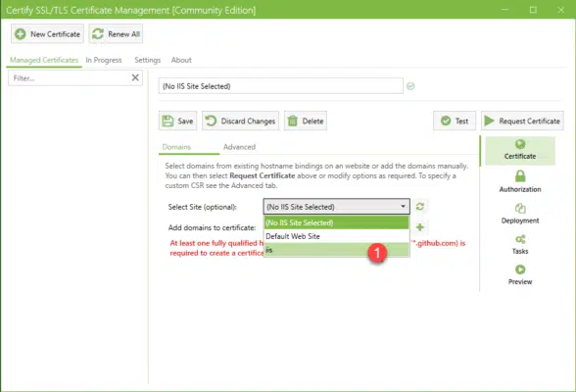The height and width of the screenshot is (392, 576).
Task: Open the In Progress tab
Action: [x=104, y=60]
